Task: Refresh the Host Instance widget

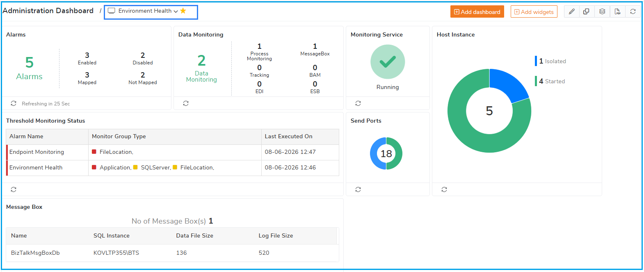Action: pos(444,190)
